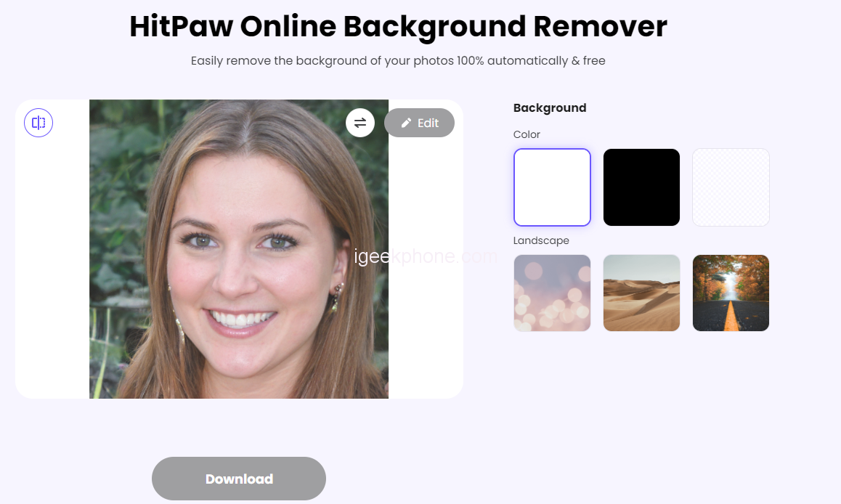Click the Landscape label above thumbnails
Screen dimensions: 841x504
(541, 240)
